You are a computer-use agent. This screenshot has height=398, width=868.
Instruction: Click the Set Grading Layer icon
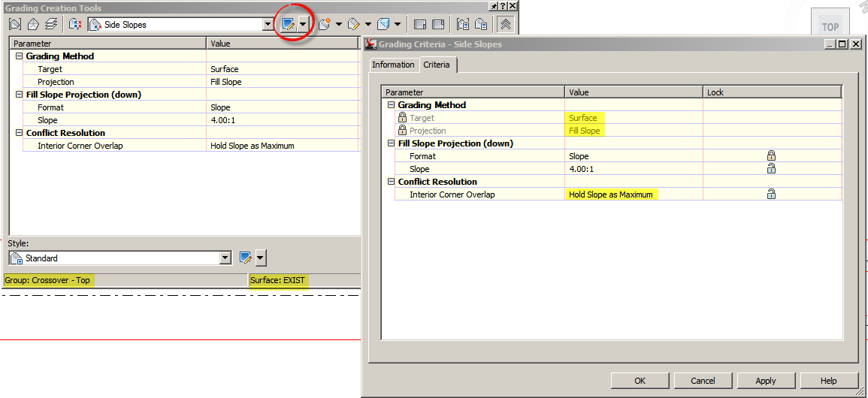pos(51,24)
